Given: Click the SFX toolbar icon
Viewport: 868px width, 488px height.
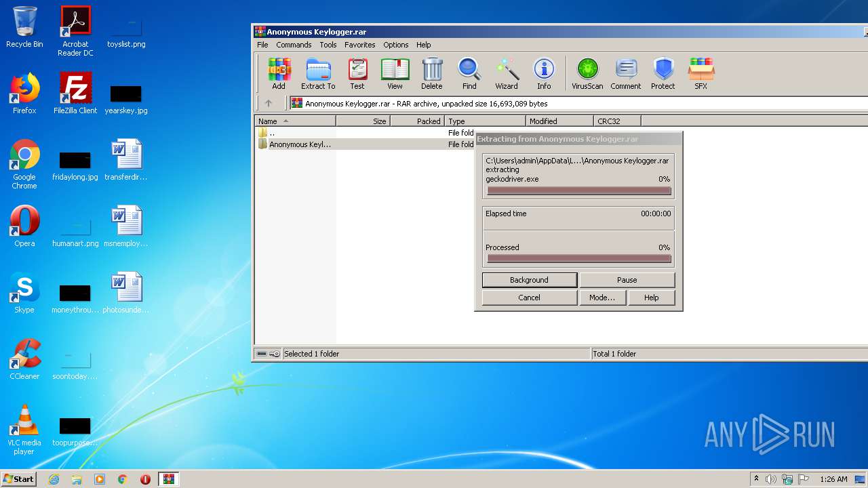Looking at the screenshot, I should (x=701, y=73).
